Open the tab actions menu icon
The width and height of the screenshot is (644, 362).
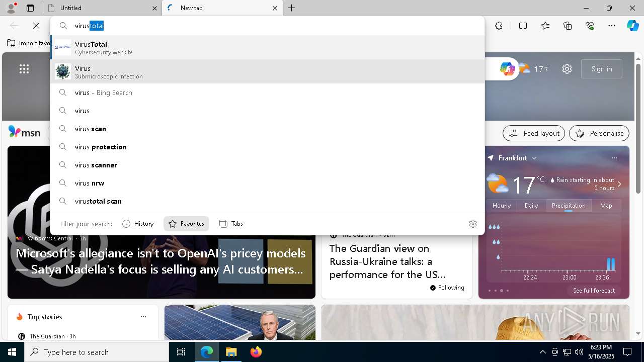(30, 8)
